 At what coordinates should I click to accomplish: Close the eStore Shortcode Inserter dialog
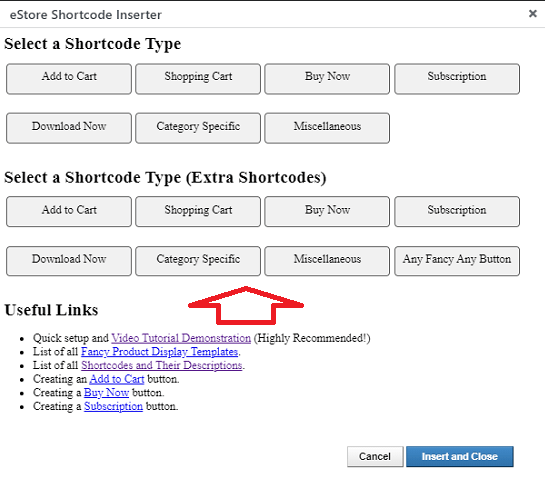(532, 14)
